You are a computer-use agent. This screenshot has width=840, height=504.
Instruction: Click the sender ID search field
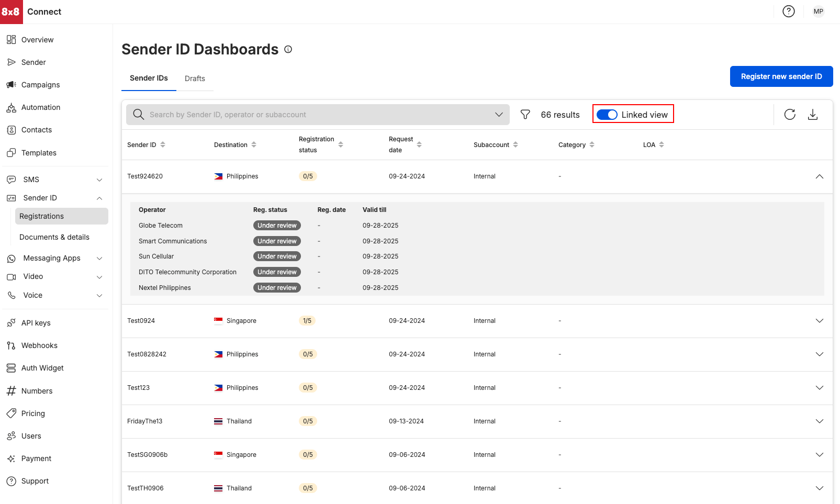click(x=314, y=114)
